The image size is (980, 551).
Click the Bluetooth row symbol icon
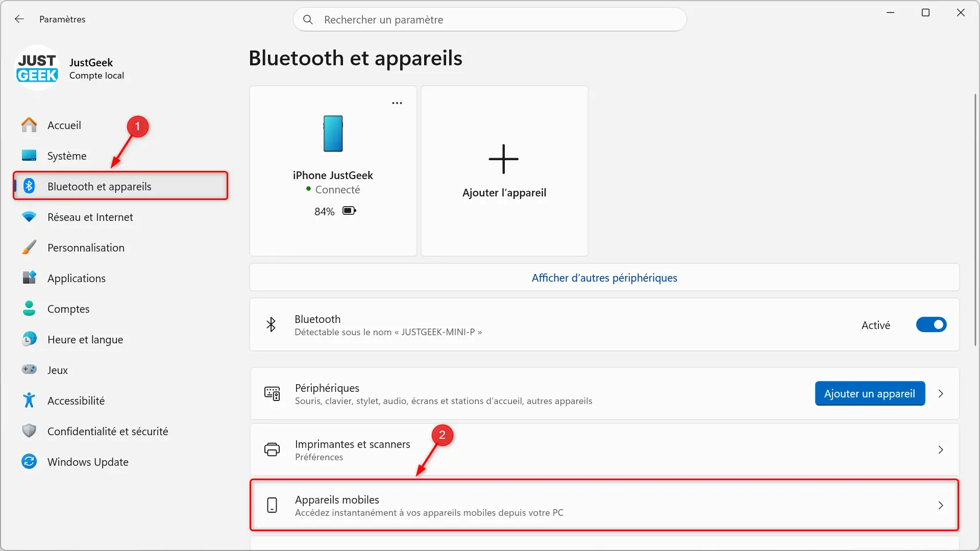pos(271,324)
